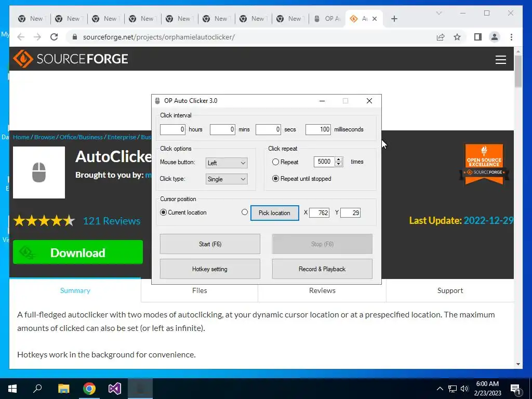Open the Click type dropdown
This screenshot has height=399, width=532.
227,179
